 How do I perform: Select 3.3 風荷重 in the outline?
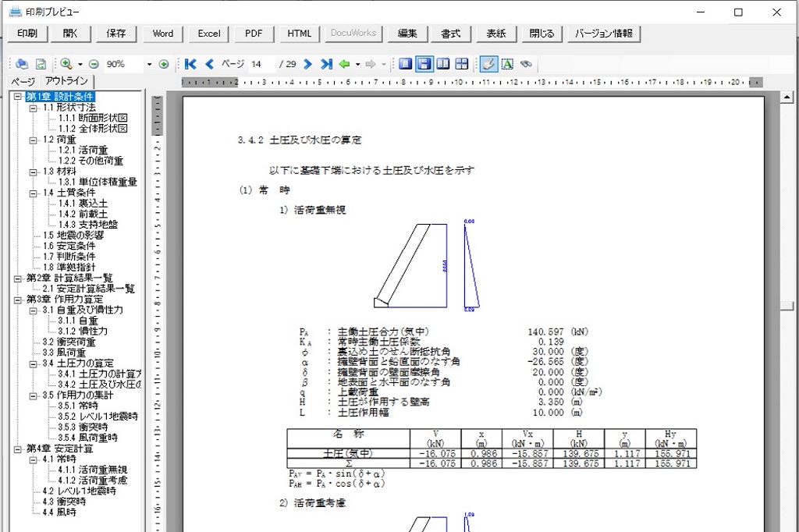pos(64,353)
